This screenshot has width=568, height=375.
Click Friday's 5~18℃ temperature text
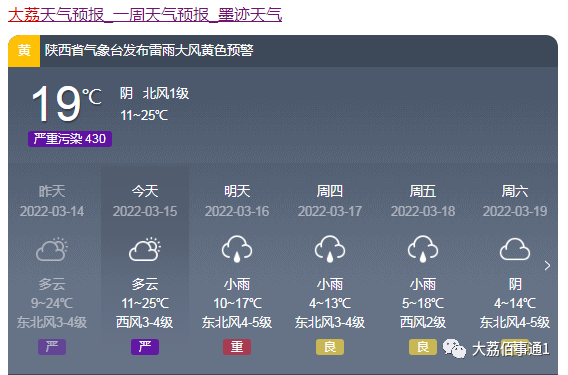coord(423,303)
